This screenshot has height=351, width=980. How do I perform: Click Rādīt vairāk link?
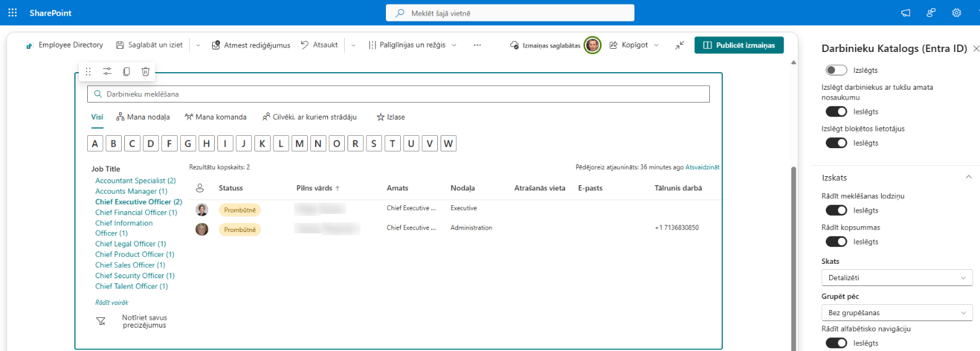[112, 302]
